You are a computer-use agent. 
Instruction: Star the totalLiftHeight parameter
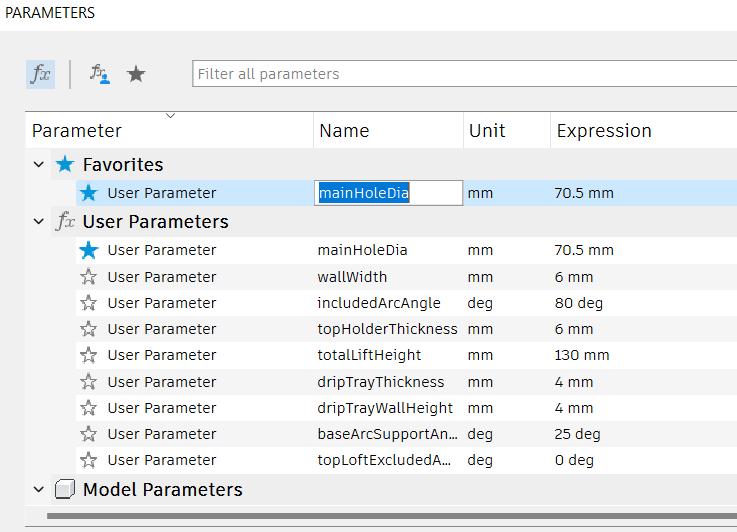pos(89,355)
